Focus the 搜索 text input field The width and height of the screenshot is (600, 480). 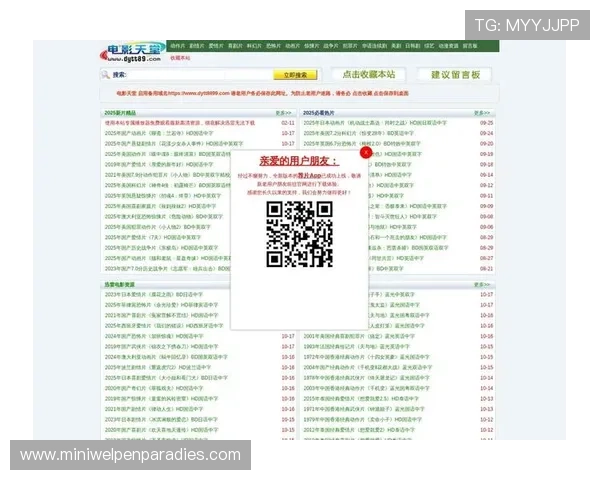click(199, 75)
